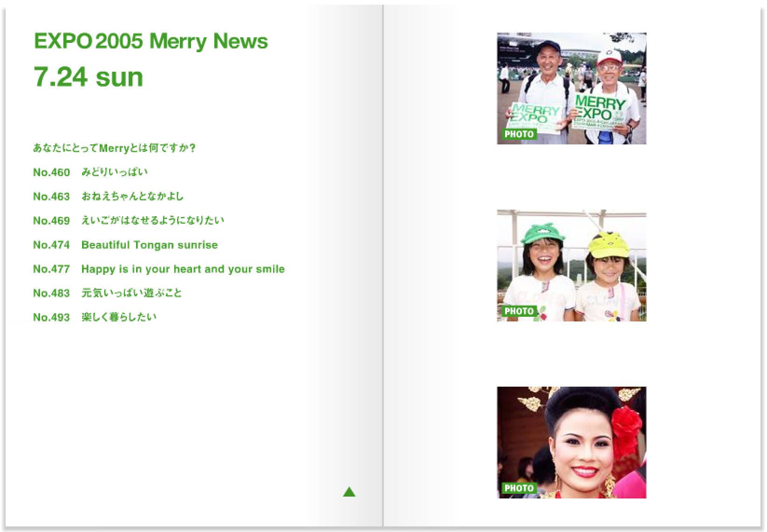Open the photo of two girls in frog hats
The image size is (767, 532).
point(571,266)
